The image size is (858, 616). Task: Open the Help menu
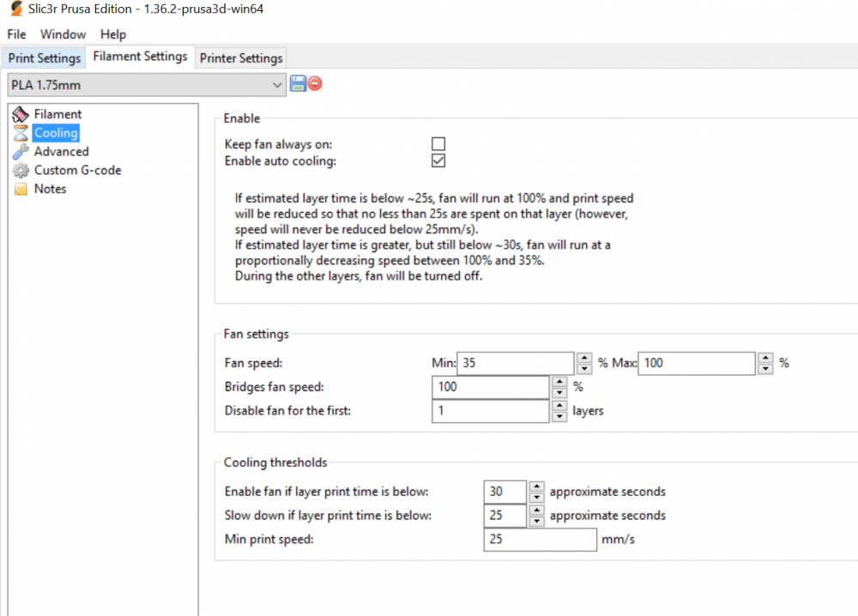(113, 34)
